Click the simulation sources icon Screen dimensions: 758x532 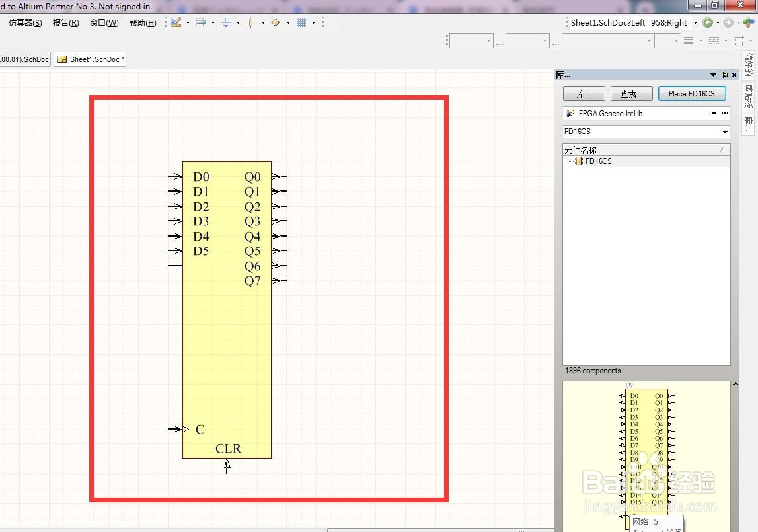[x=276, y=22]
